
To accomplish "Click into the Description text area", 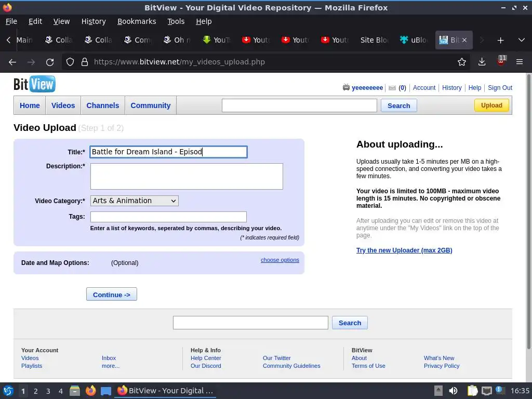I will [x=187, y=177].
